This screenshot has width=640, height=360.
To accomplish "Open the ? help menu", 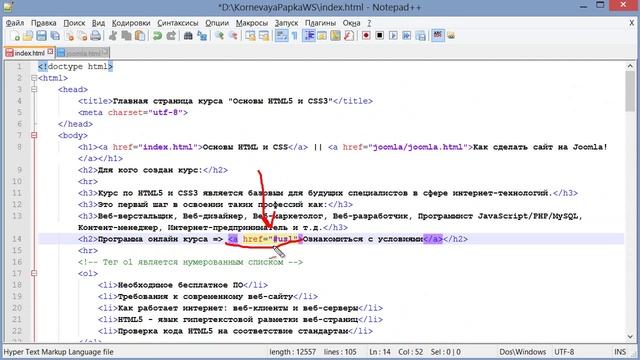I will 369,23.
